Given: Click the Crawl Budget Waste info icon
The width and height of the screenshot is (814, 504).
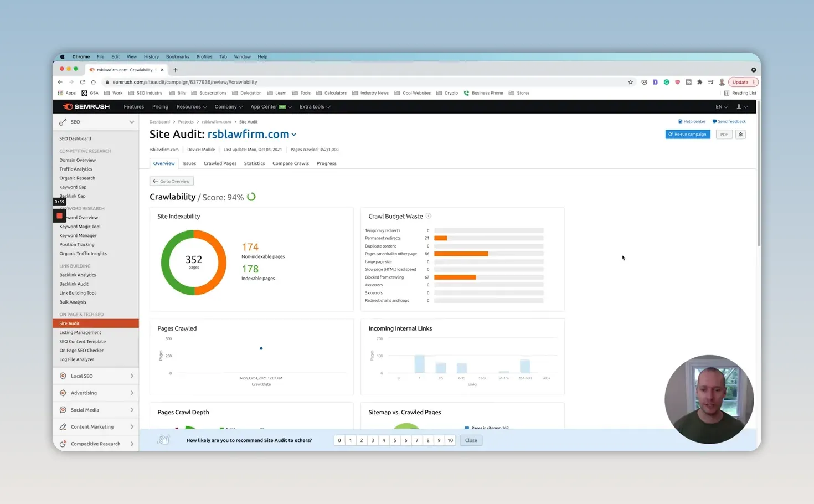Looking at the screenshot, I should (428, 216).
